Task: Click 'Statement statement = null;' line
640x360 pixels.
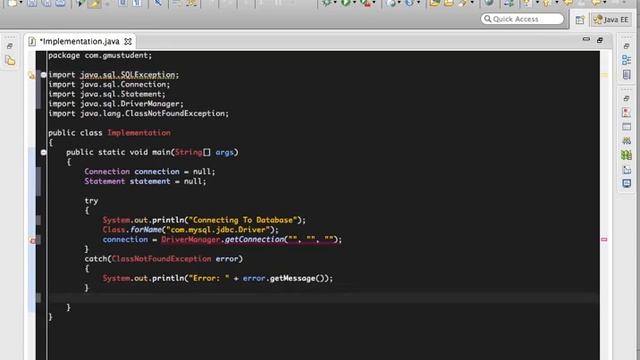Action: [145, 181]
